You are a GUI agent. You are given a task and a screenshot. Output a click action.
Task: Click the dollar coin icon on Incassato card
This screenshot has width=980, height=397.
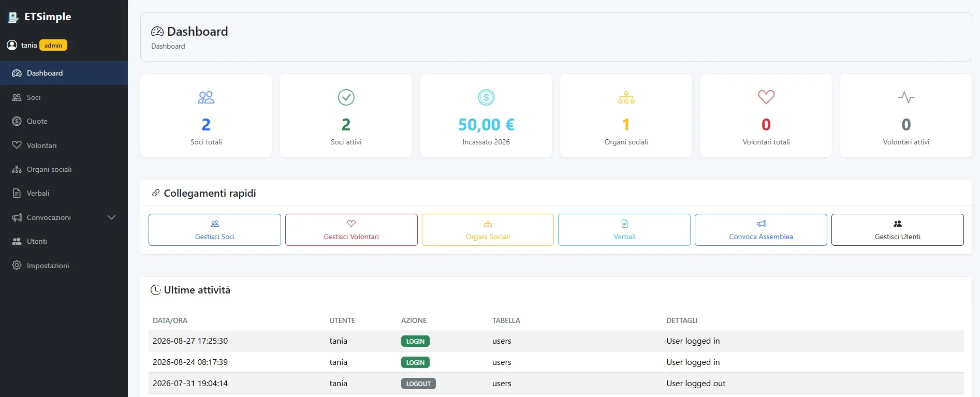click(486, 97)
